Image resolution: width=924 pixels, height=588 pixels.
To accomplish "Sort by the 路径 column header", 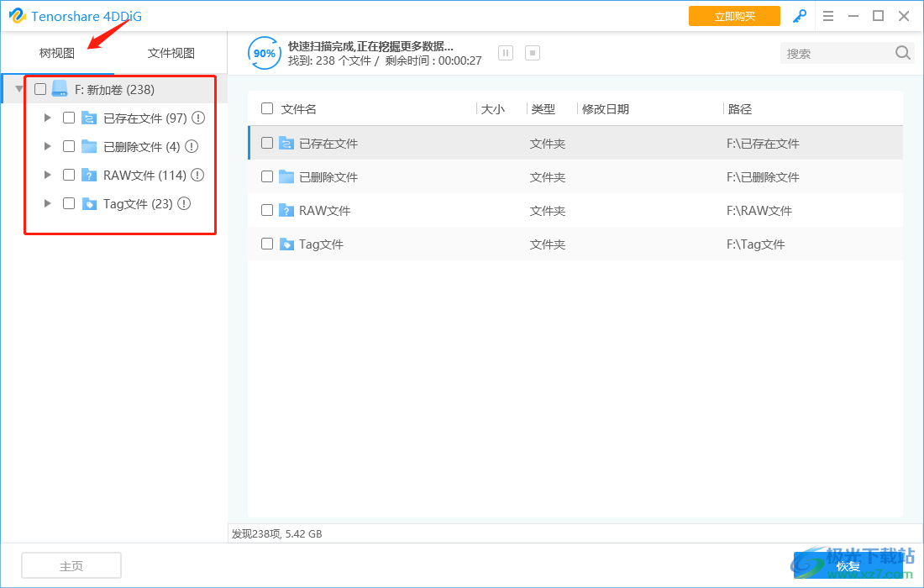I will [739, 109].
